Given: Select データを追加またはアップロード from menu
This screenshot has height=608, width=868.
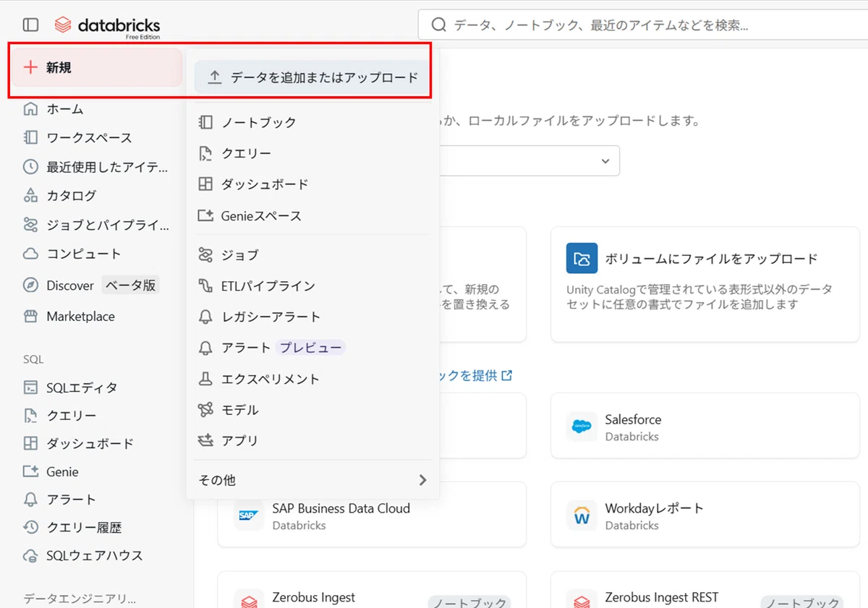Looking at the screenshot, I should (313, 77).
